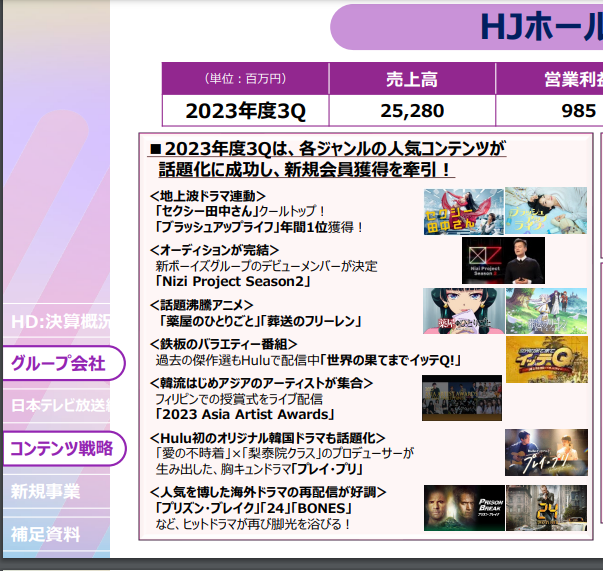Click the 「セクシー田中さん」クールトップ line

tap(239, 211)
